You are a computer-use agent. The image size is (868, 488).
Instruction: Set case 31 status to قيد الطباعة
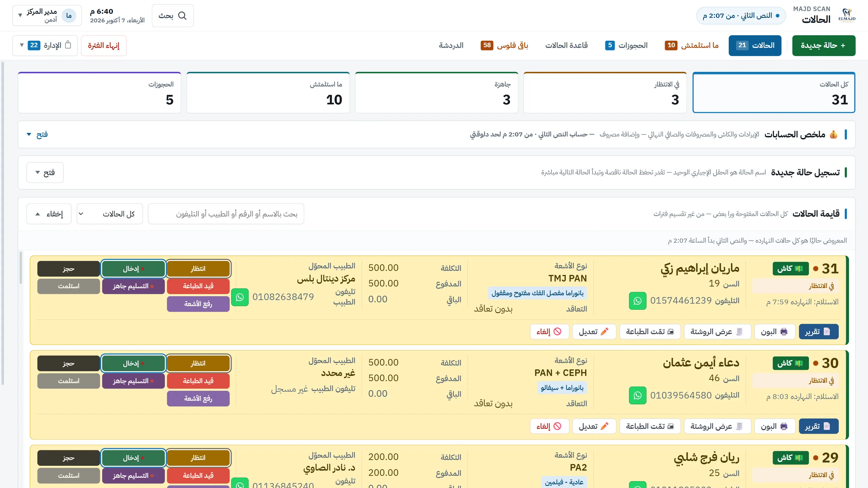(x=198, y=286)
